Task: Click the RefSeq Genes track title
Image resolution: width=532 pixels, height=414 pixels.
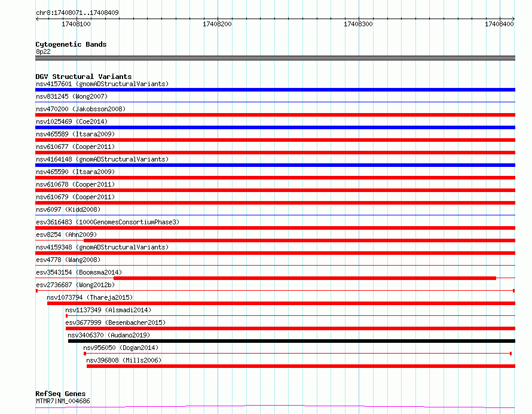Action: 60,394
